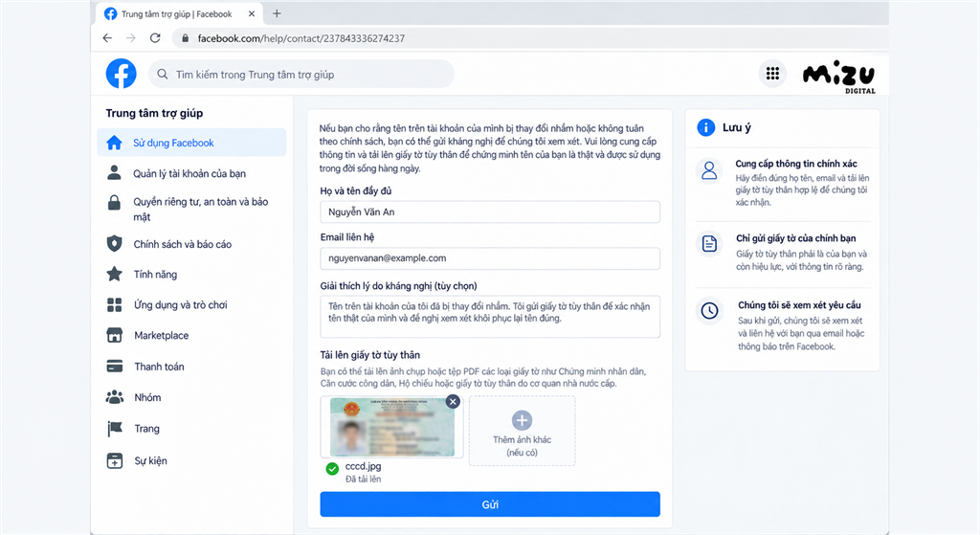Click the flag icon for Trang

coord(115,428)
